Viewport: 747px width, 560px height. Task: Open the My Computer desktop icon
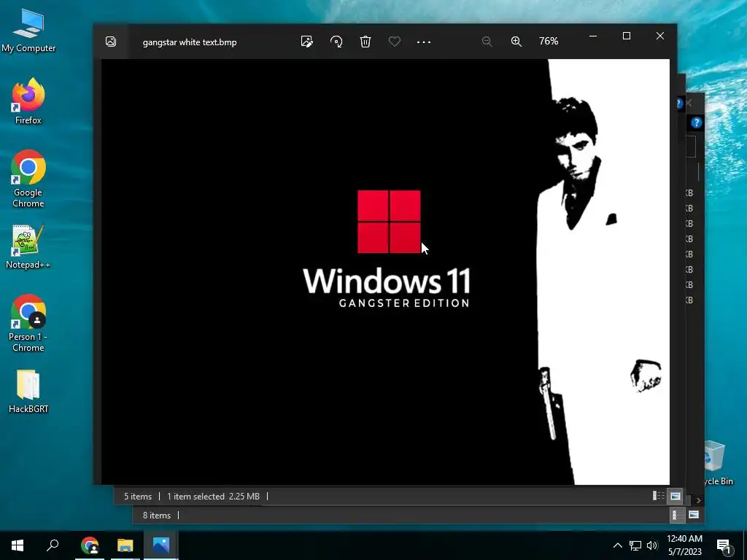click(x=28, y=31)
